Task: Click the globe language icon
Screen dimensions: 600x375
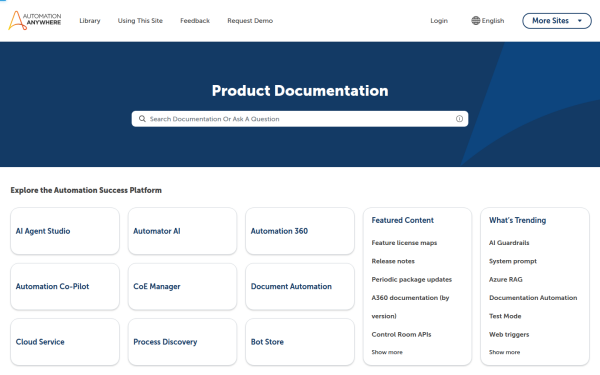Action: coord(475,21)
